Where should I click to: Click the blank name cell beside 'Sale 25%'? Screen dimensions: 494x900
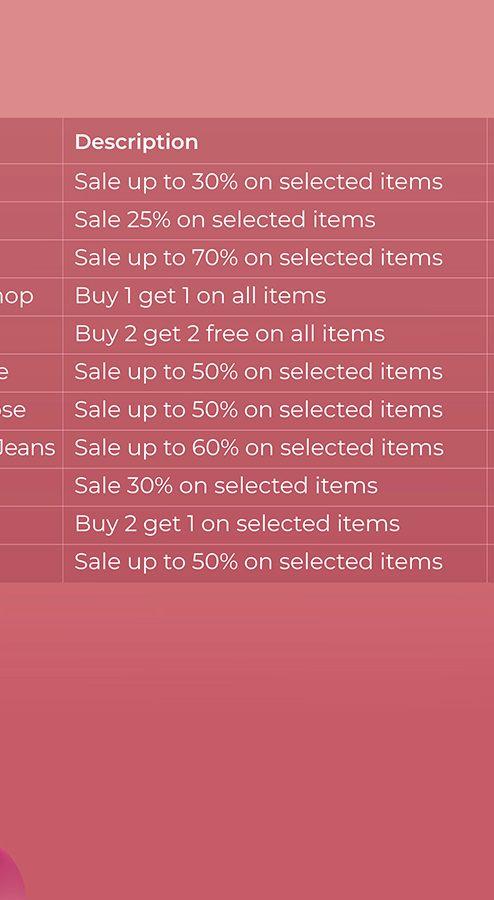pos(31,220)
